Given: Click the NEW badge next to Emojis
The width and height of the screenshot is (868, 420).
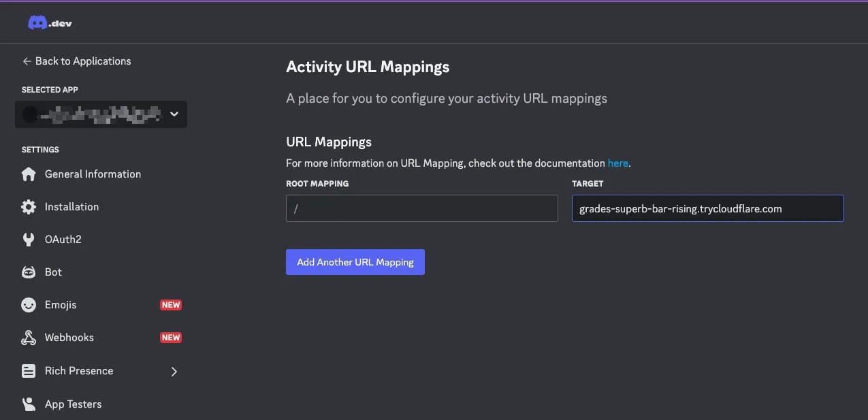Looking at the screenshot, I should (170, 305).
